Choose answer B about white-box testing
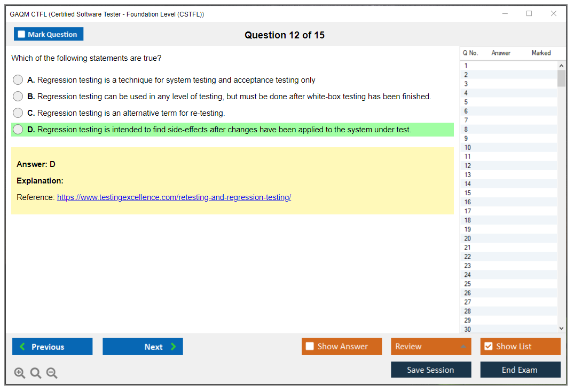The width and height of the screenshot is (574, 392). [18, 97]
